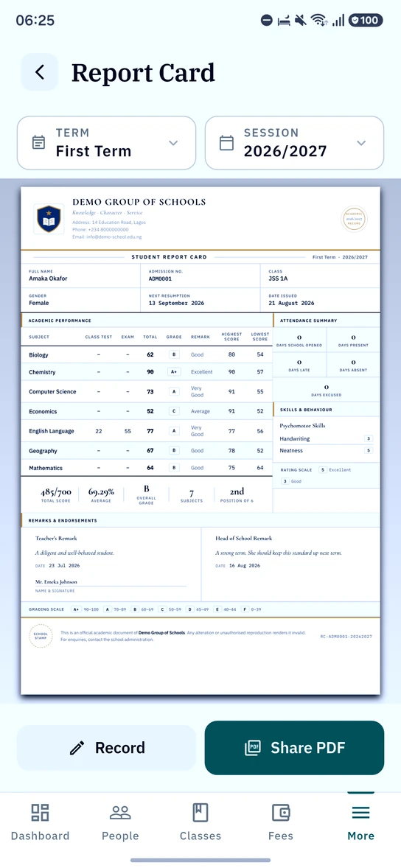Open the More tab
Screen dimensions: 401x868
click(x=361, y=822)
